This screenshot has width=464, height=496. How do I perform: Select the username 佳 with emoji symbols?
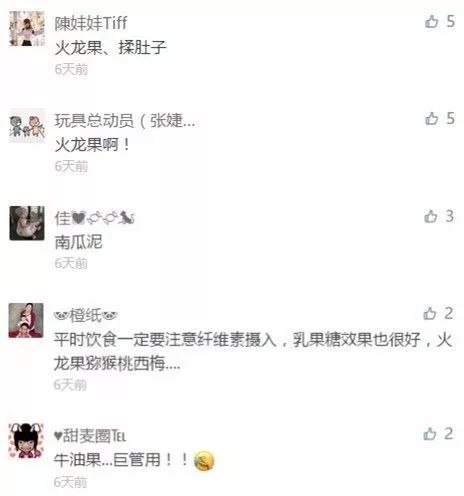point(95,218)
